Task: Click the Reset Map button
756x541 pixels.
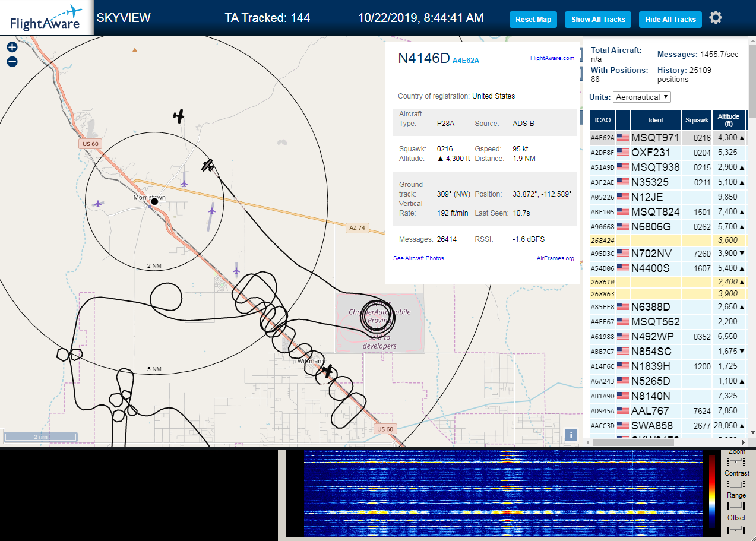Action: (x=533, y=20)
